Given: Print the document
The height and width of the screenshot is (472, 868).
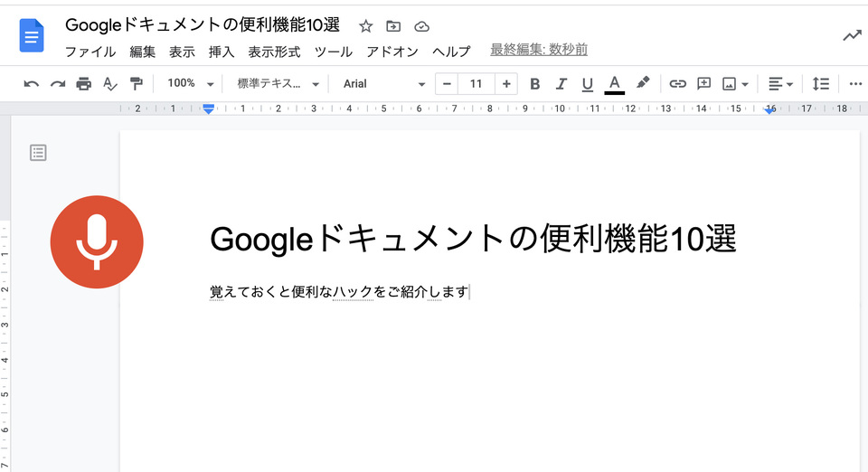Looking at the screenshot, I should pos(83,84).
